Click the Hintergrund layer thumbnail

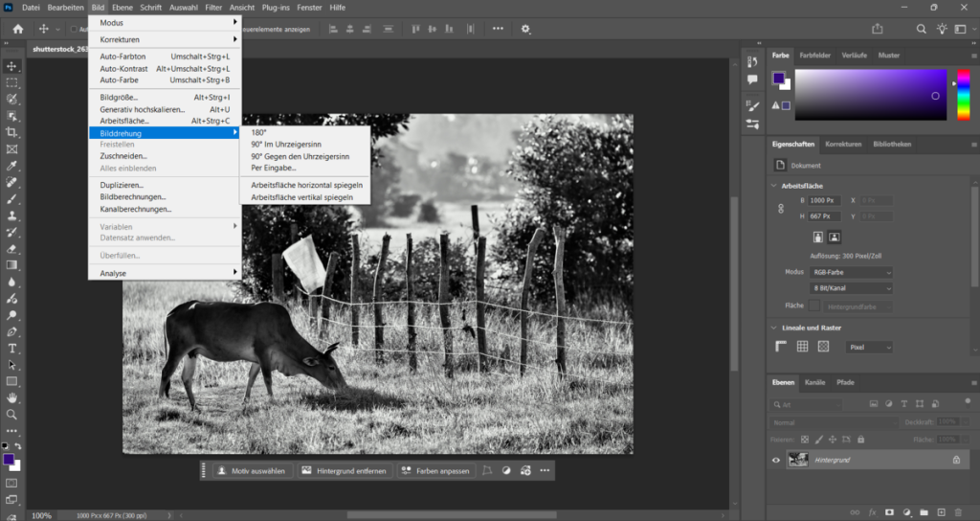pyautogui.click(x=798, y=461)
